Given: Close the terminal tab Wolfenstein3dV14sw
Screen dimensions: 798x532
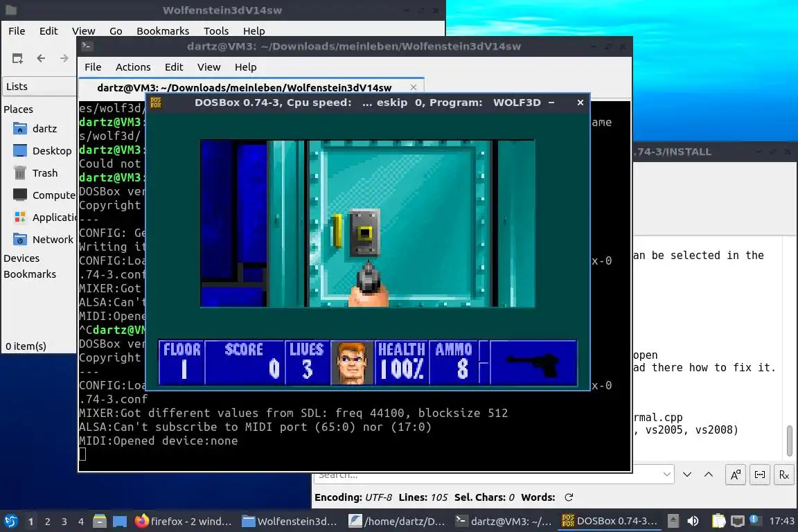Looking at the screenshot, I should coord(414,87).
